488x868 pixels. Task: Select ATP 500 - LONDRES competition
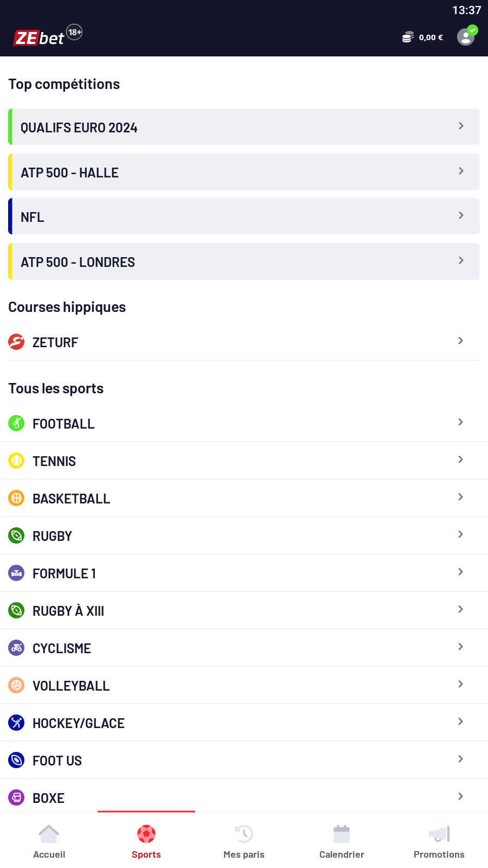tap(244, 261)
